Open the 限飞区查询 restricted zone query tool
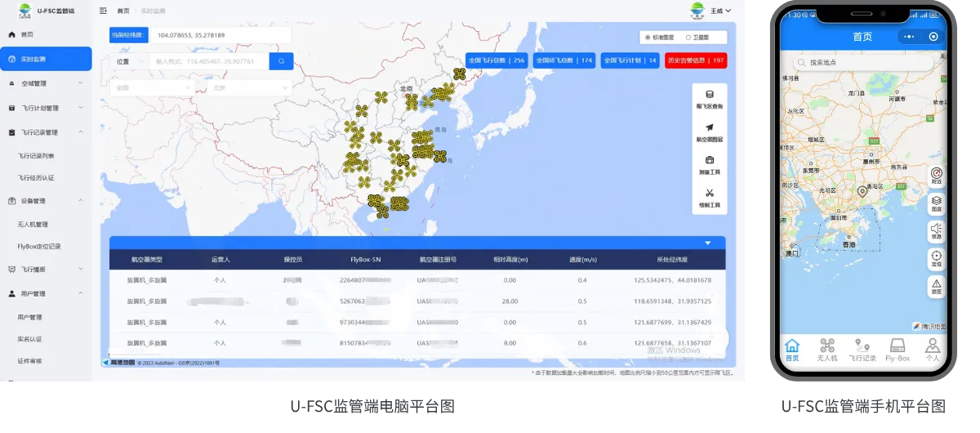The image size is (980, 433). tap(709, 99)
